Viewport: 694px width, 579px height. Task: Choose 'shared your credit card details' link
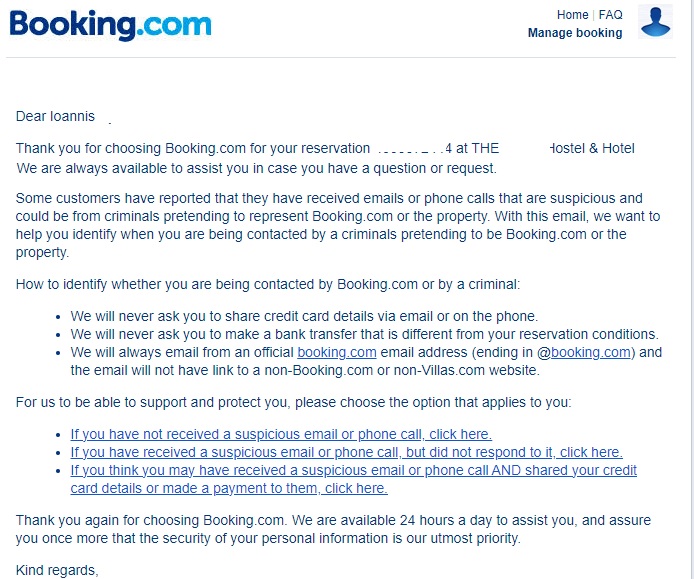(353, 479)
